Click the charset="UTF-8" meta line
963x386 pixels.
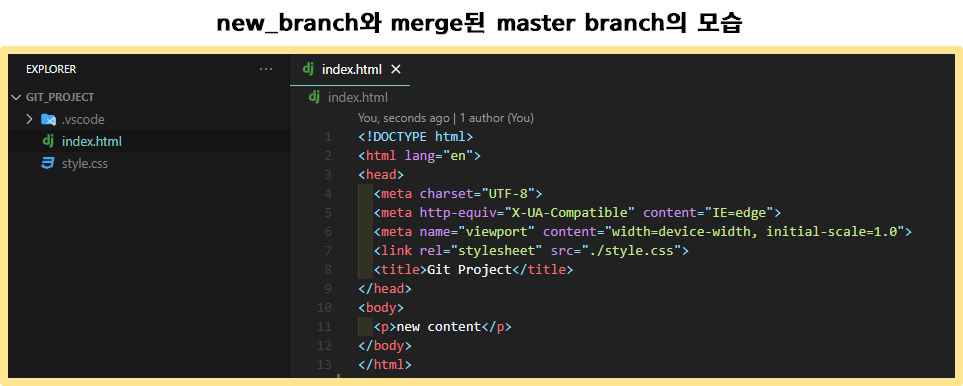tap(458, 194)
